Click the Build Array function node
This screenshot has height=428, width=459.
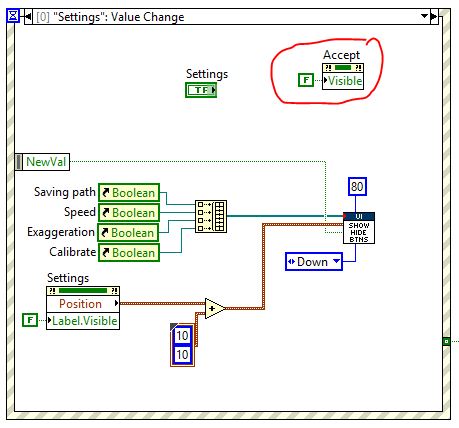click(x=211, y=216)
